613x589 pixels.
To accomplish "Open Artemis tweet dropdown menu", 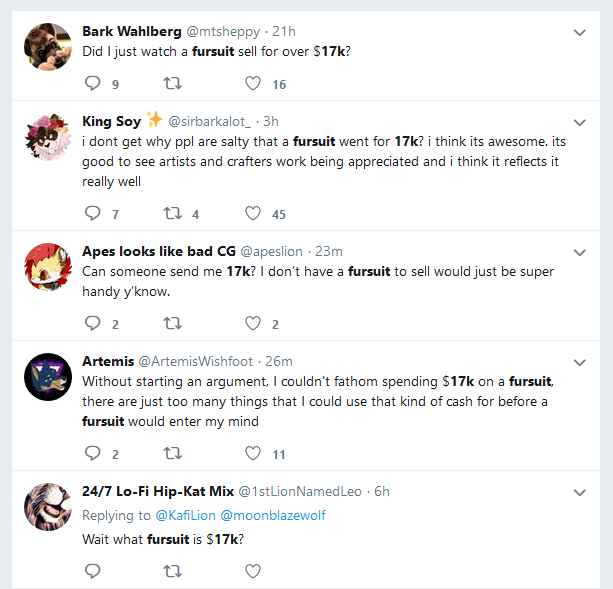I will [x=579, y=363].
